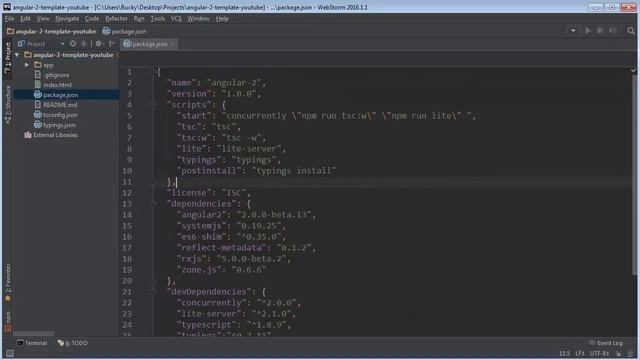
Task: Click the Project panel horizontal scrollbar
Action: pyautogui.click(x=33, y=333)
